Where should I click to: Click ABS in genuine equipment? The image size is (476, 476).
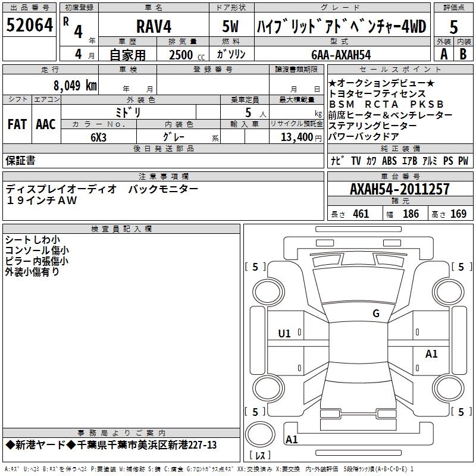[x=390, y=161]
